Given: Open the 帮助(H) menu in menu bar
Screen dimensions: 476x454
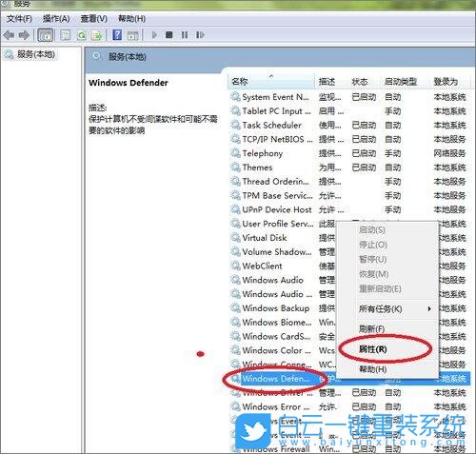Looking at the screenshot, I should point(131,19).
